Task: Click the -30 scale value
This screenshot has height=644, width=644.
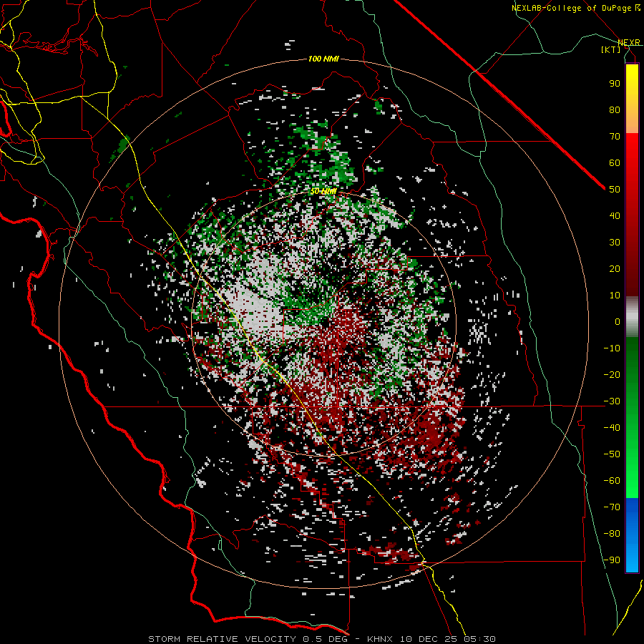Action: [x=612, y=401]
